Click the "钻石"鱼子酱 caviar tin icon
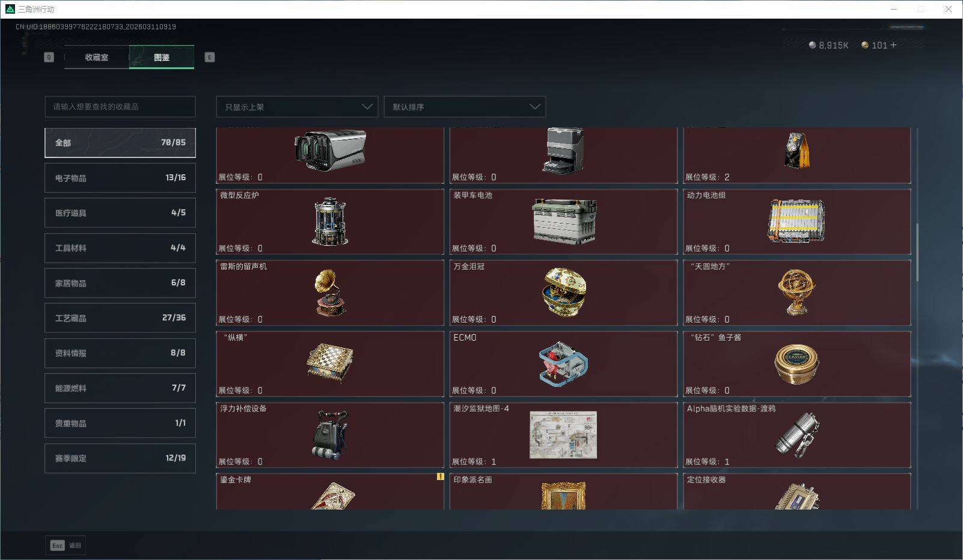The height and width of the screenshot is (560, 963). 796,364
